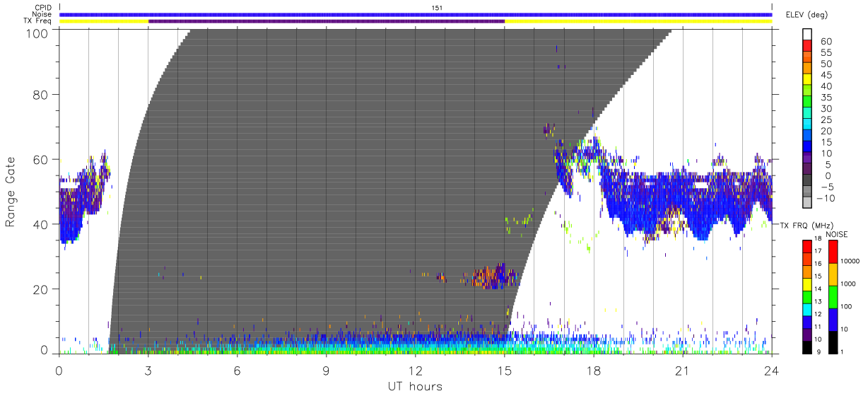868x401 pixels.
Task: Click the ELEV (deg) colorbar title
Action: 807,14
